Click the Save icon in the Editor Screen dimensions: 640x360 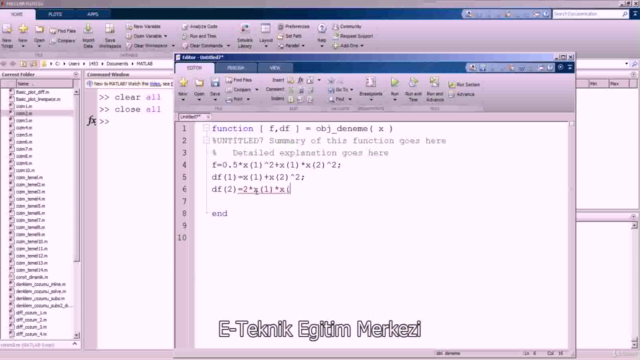(x=215, y=83)
